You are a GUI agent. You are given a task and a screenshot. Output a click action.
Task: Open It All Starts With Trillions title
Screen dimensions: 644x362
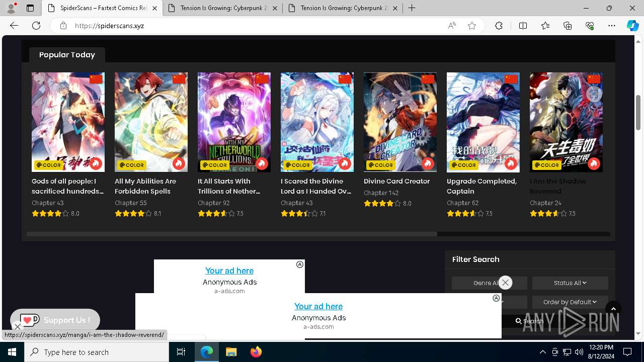[x=229, y=186]
